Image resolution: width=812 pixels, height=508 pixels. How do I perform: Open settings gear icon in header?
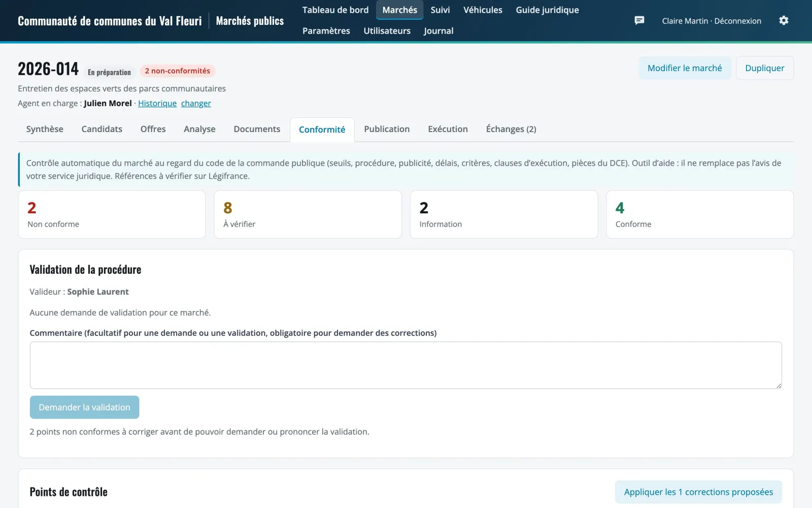[x=784, y=20]
